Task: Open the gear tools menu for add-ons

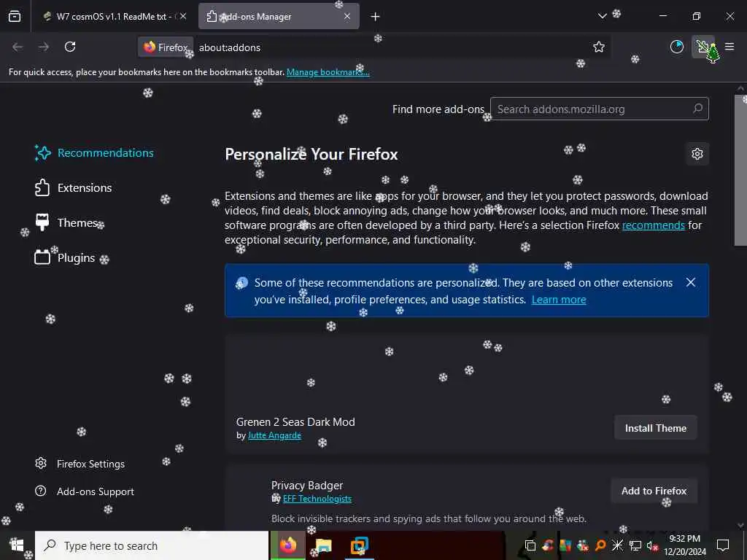Action: tap(697, 154)
